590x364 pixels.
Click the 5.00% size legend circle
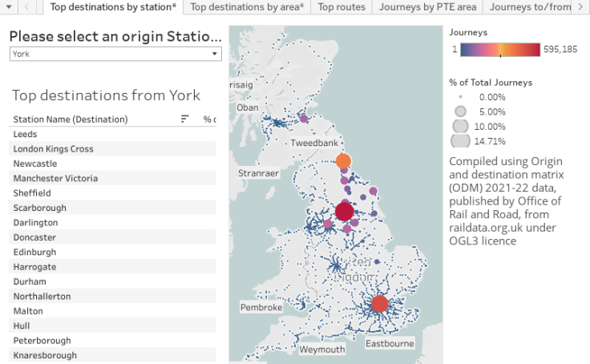(460, 111)
